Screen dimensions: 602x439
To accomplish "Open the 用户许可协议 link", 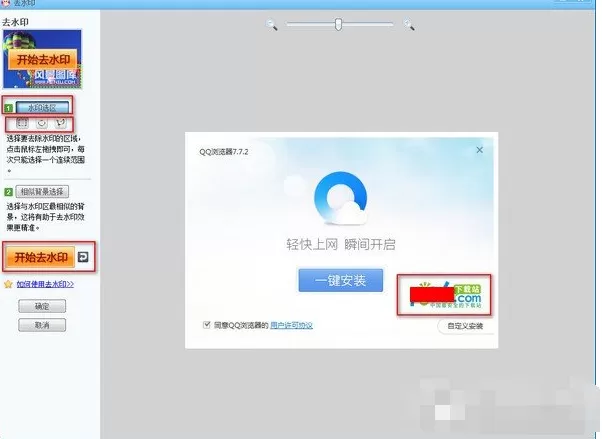I will (291, 325).
